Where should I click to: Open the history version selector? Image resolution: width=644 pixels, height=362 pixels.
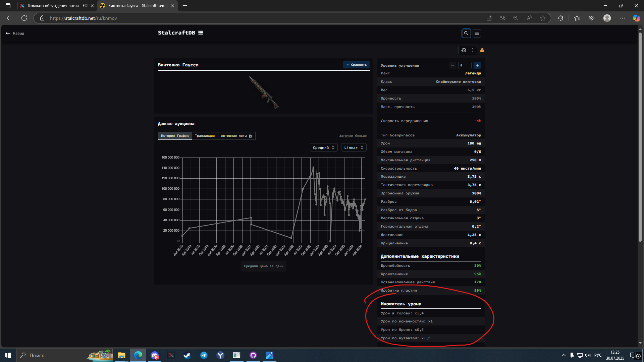(x=468, y=50)
